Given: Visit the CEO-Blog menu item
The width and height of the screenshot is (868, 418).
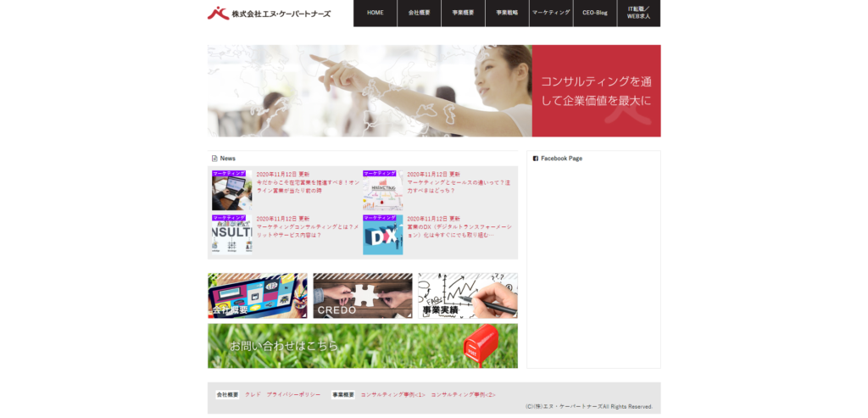Looking at the screenshot, I should [x=595, y=14].
